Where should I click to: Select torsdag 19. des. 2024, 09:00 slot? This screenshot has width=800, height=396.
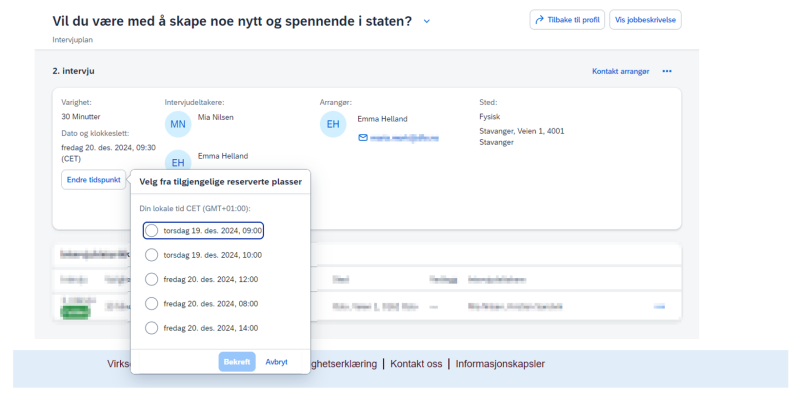point(203,231)
